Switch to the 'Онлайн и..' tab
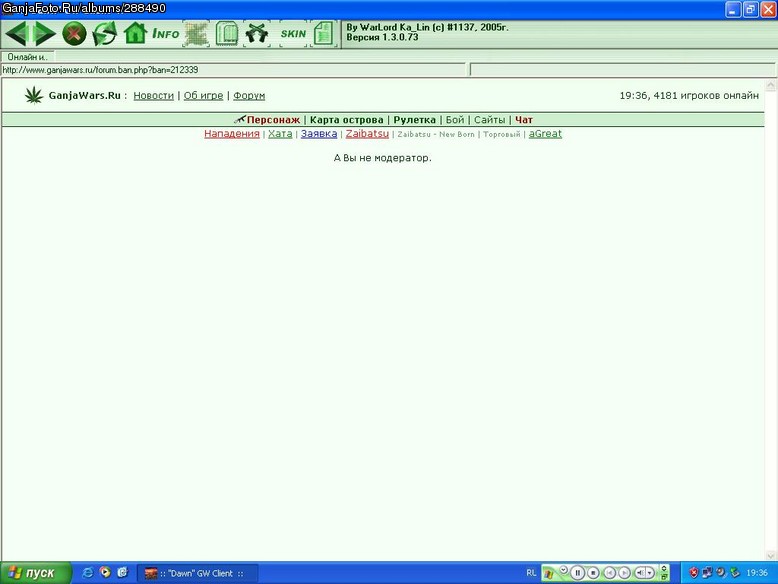Viewport: 778px width, 584px height. click(x=27, y=57)
